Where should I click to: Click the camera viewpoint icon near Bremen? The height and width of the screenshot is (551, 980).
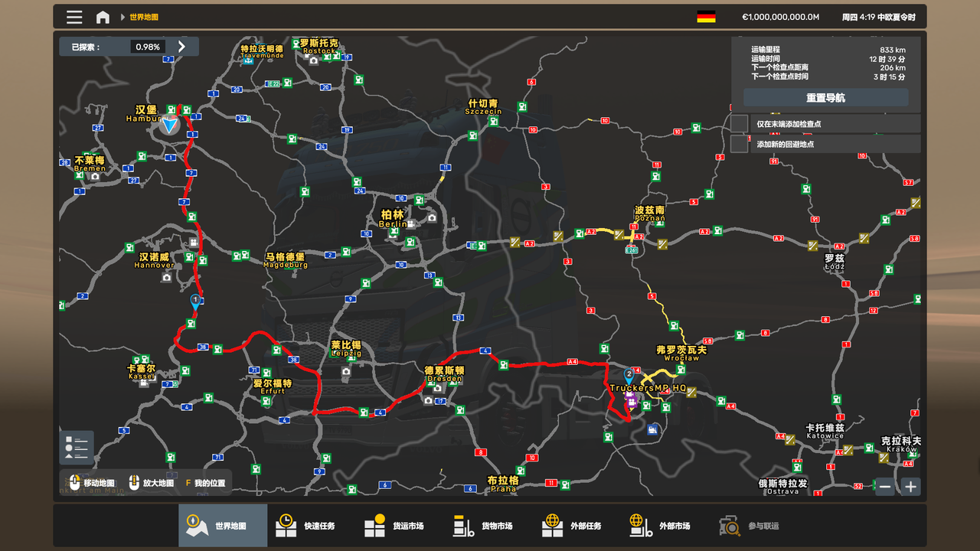95,176
